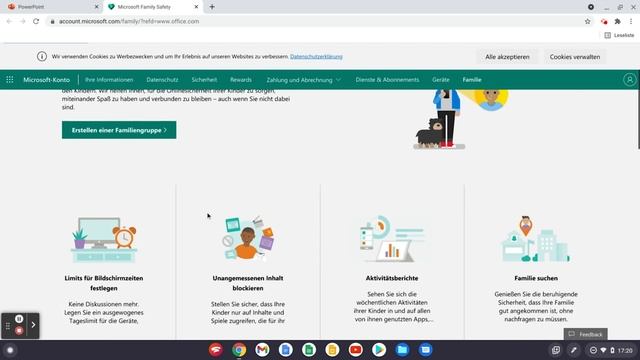The image size is (640, 360).
Task: Open Google Sheets from the shelf
Action: [309, 350]
